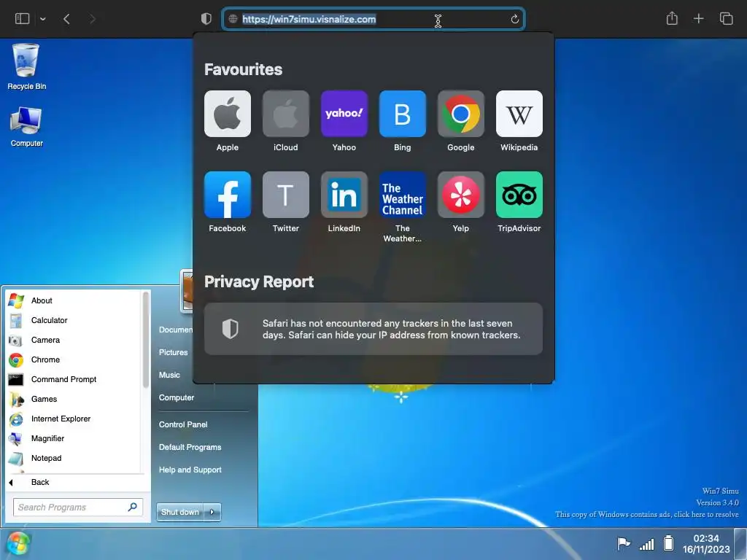The width and height of the screenshot is (747, 560).
Task: Open Music in the Start menu
Action: click(169, 376)
